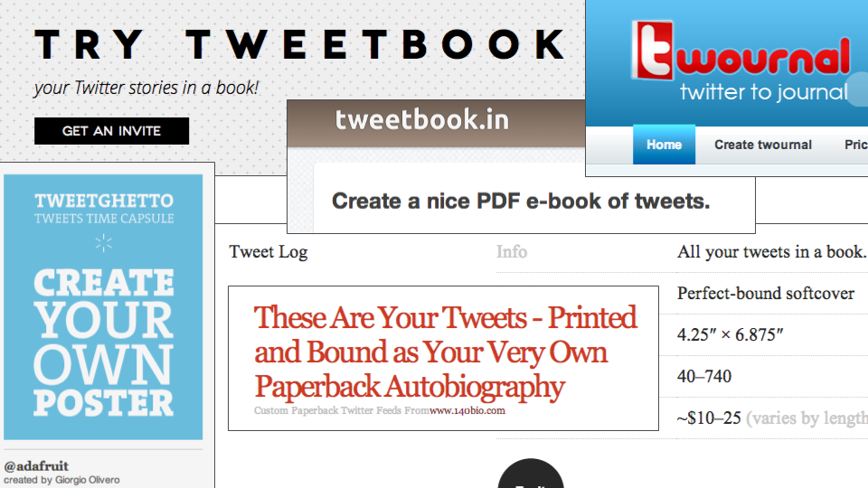
Task: Click the red Twournal T logo icon
Action: click(x=653, y=51)
